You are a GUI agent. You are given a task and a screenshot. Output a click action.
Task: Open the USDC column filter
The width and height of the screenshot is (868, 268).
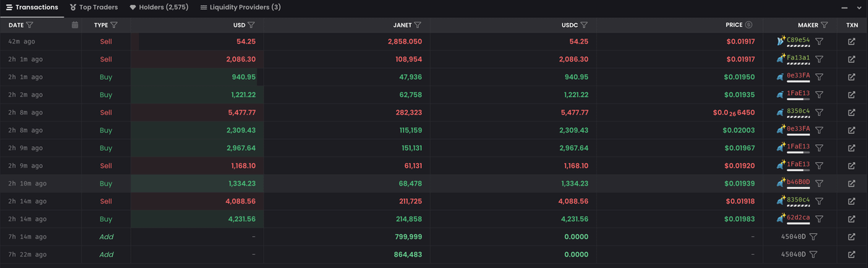584,25
